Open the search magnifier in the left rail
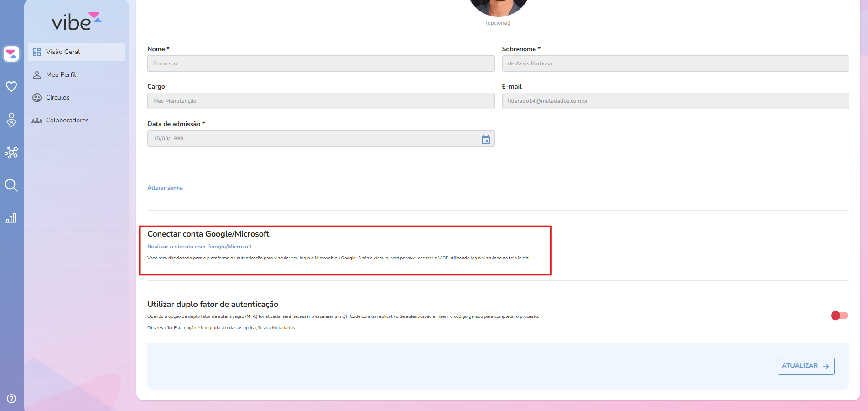The image size is (868, 411). click(11, 185)
